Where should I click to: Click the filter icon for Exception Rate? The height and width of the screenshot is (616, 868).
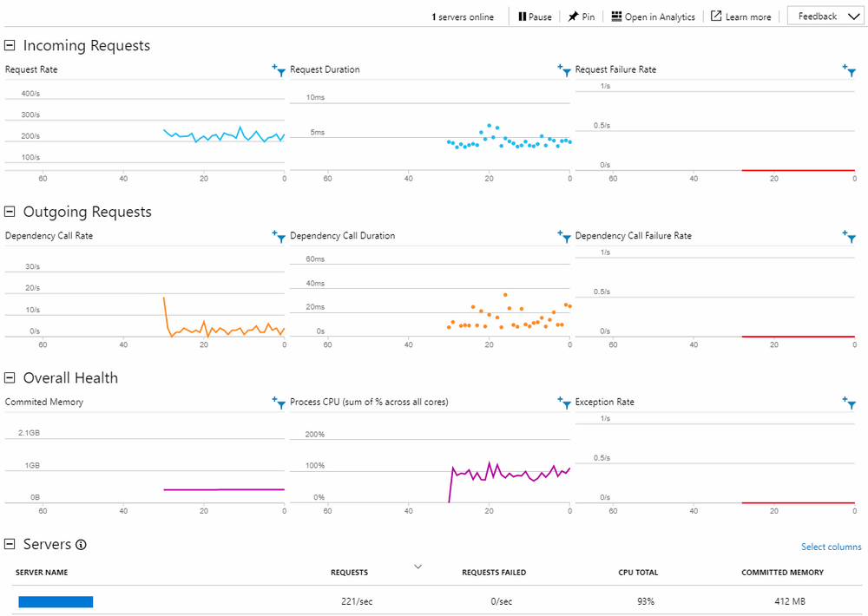tap(849, 403)
